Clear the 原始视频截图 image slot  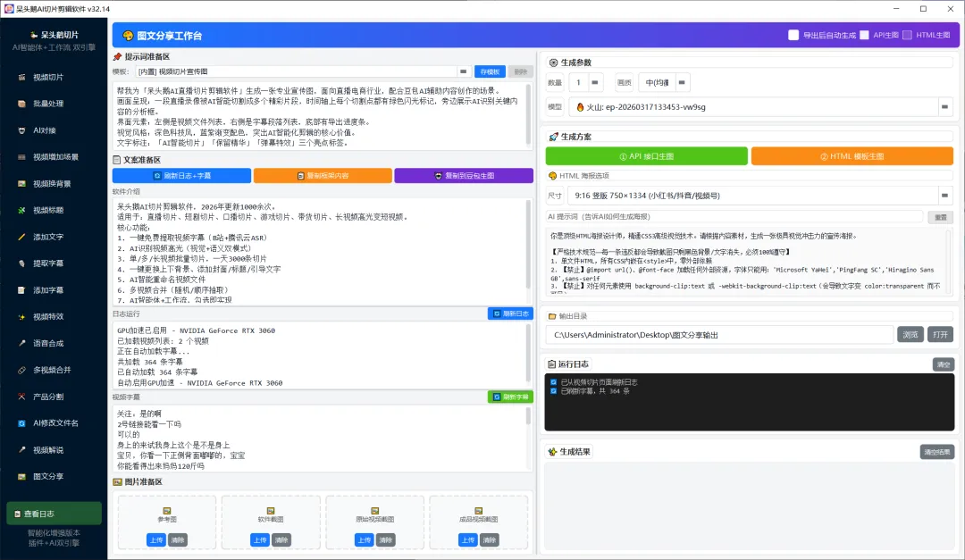pyautogui.click(x=386, y=539)
